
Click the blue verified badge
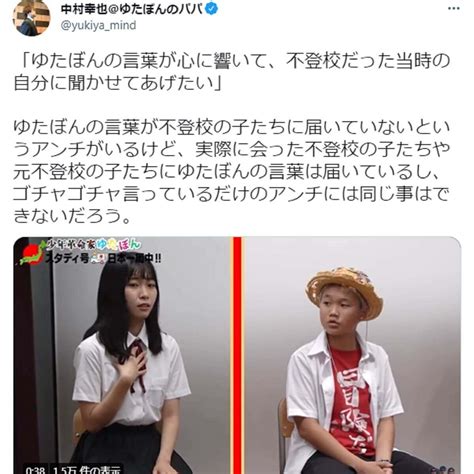pyautogui.click(x=211, y=9)
